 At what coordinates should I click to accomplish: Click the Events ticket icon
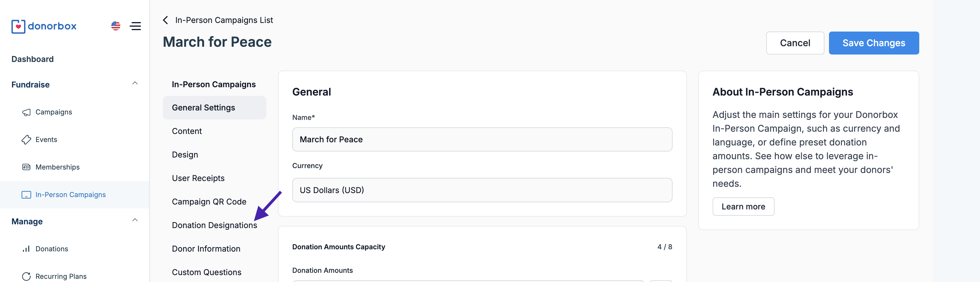(26, 139)
